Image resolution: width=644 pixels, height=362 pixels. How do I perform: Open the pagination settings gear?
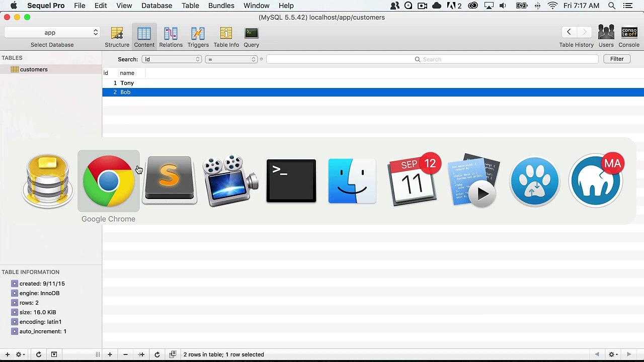tap(613, 354)
